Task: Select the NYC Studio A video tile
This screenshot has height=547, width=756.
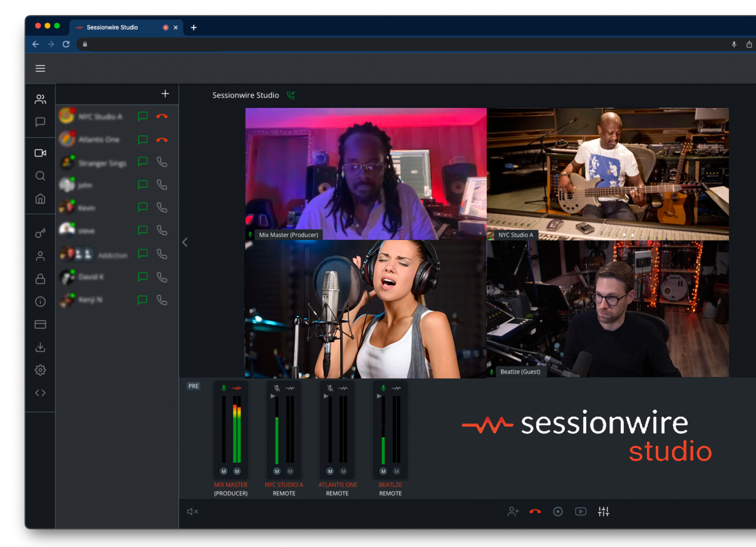Action: 608,174
